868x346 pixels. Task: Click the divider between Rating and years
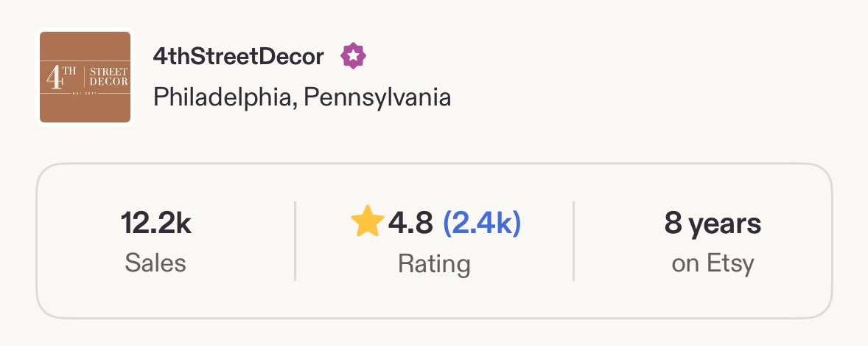pos(573,241)
